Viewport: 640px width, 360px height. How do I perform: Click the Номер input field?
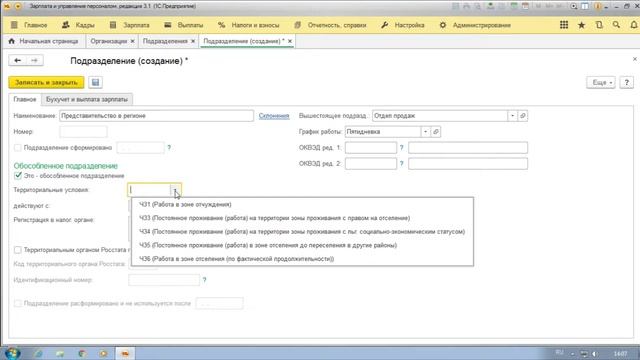click(83, 132)
